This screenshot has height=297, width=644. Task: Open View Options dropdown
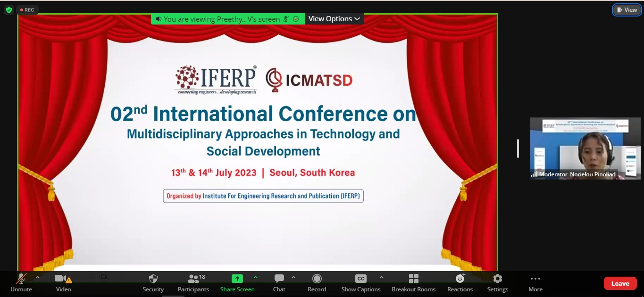335,19
